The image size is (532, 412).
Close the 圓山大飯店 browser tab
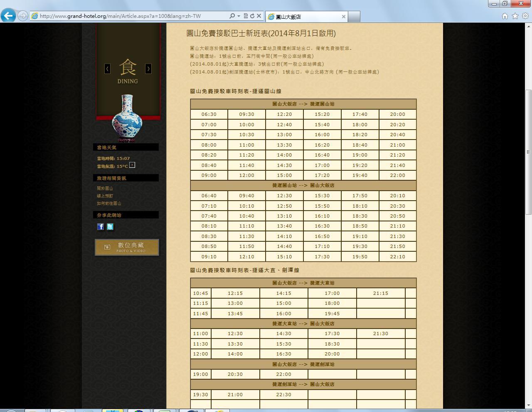(343, 17)
